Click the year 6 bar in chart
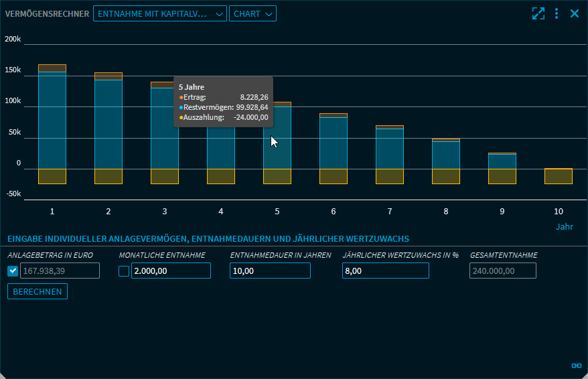The height and width of the screenshot is (379, 588). (334, 143)
